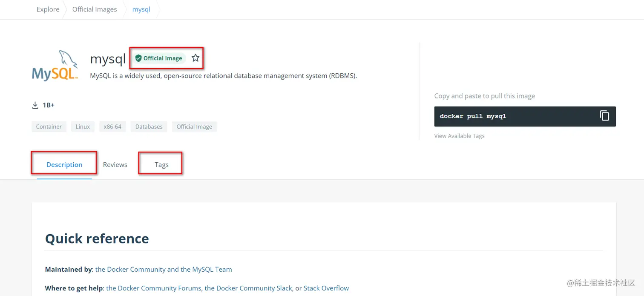Click the MySQL RDBMS description text

coord(224,76)
